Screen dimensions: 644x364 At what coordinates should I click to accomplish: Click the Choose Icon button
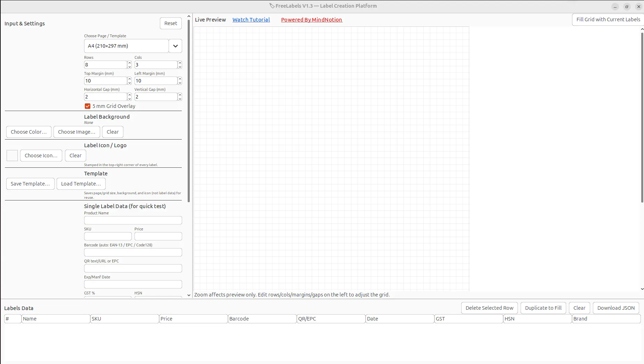point(41,156)
